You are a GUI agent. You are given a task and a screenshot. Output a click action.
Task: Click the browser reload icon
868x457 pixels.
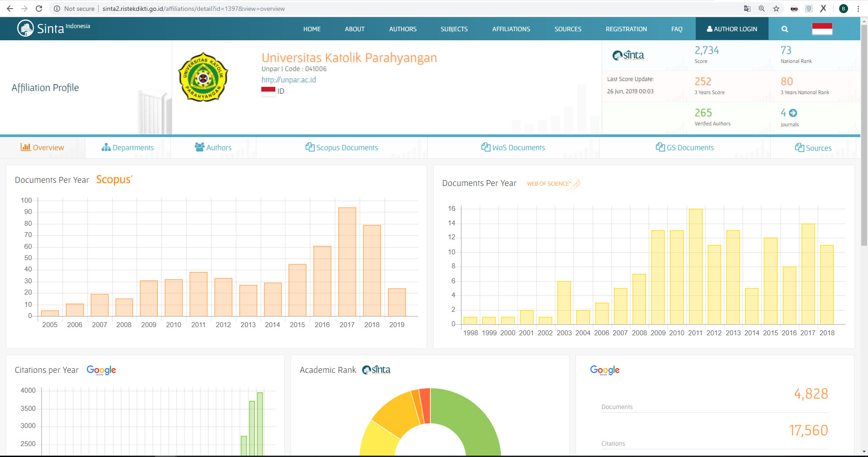pos(39,9)
